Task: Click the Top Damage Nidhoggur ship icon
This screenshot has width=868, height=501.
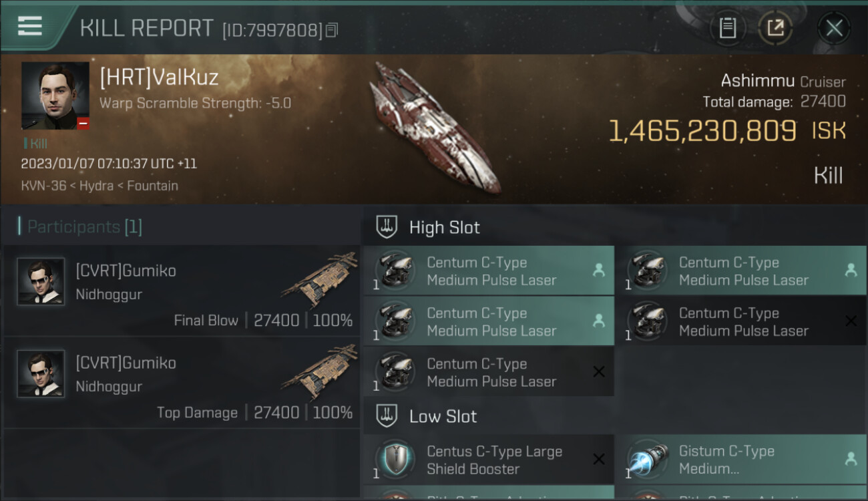Action: [x=319, y=371]
